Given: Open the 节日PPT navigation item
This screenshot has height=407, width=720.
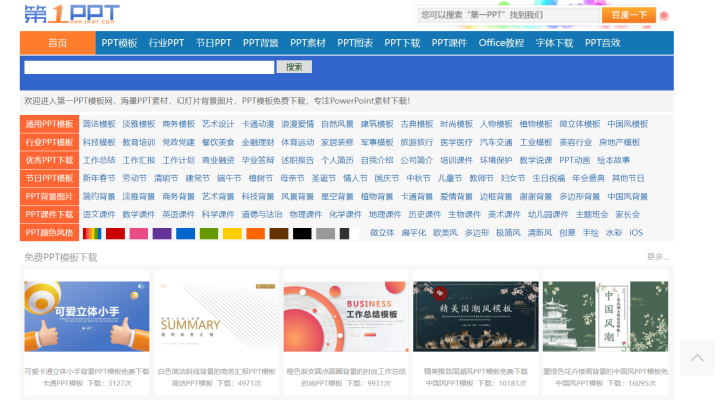Looking at the screenshot, I should point(214,43).
